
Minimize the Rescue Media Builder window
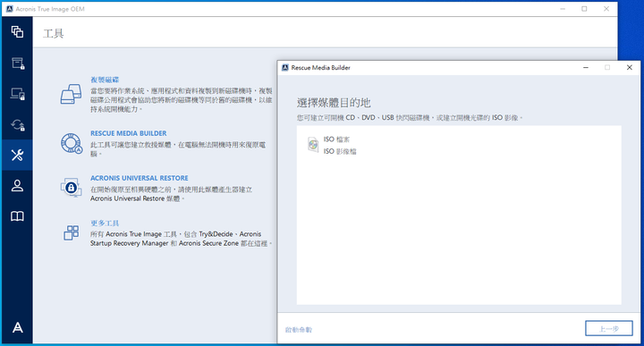coord(586,67)
